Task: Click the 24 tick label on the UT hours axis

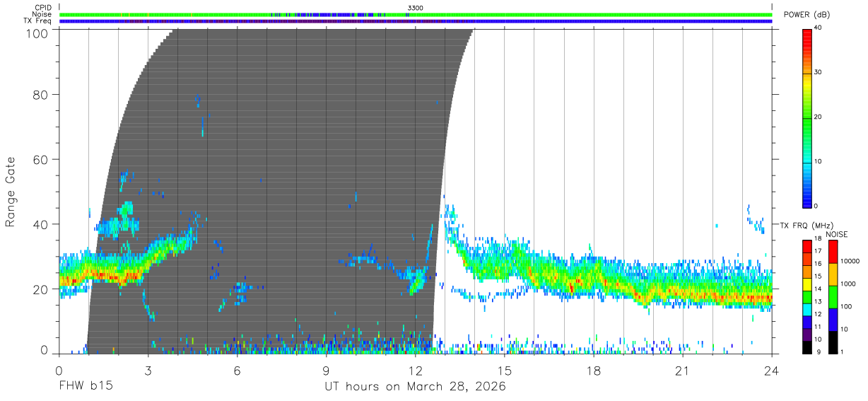Action: [x=771, y=370]
